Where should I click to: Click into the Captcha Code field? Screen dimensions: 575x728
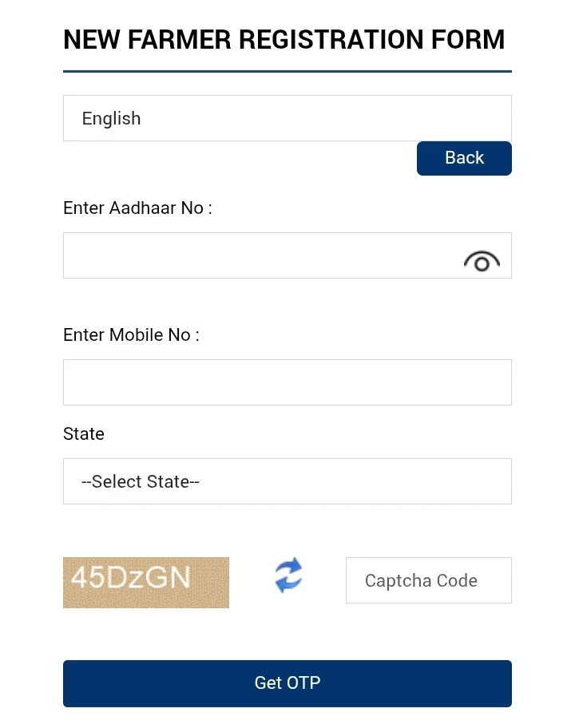pyautogui.click(x=428, y=580)
